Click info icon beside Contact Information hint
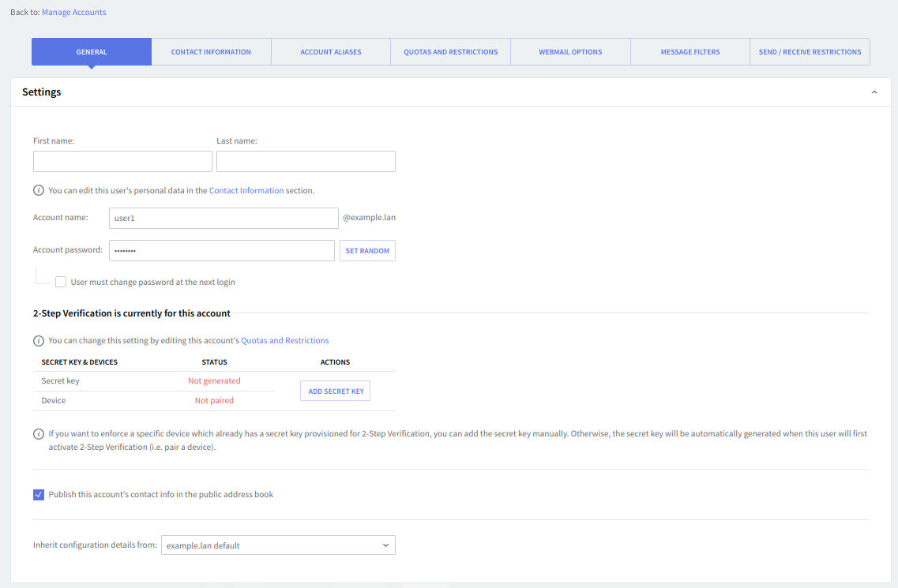Screen dimensions: 898x588 39,190
